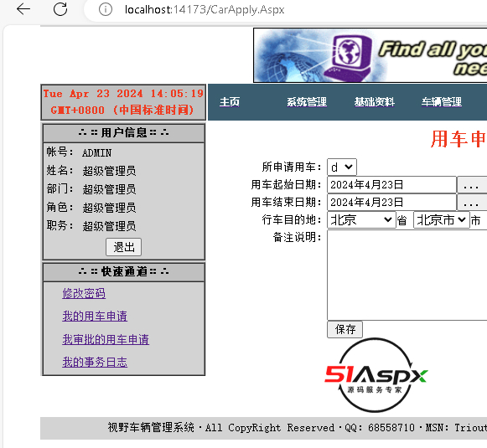Expand the requested car dropdown
487x448 pixels.
342,167
